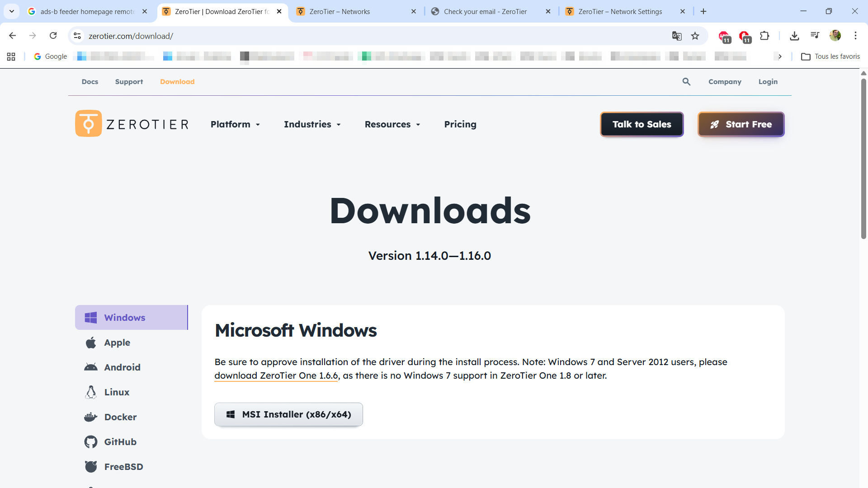Image resolution: width=868 pixels, height=488 pixels.
Task: Open the Support link
Action: click(x=129, y=82)
